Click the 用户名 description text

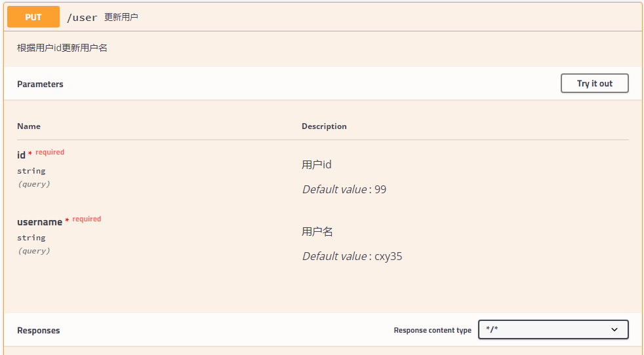tap(317, 231)
